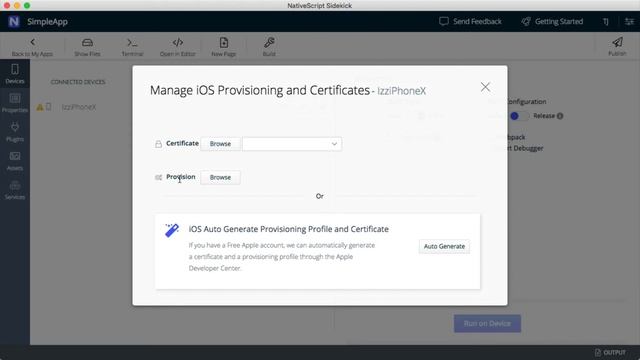Go Back to My Apps
The height and width of the screenshot is (360, 640).
pos(32,47)
